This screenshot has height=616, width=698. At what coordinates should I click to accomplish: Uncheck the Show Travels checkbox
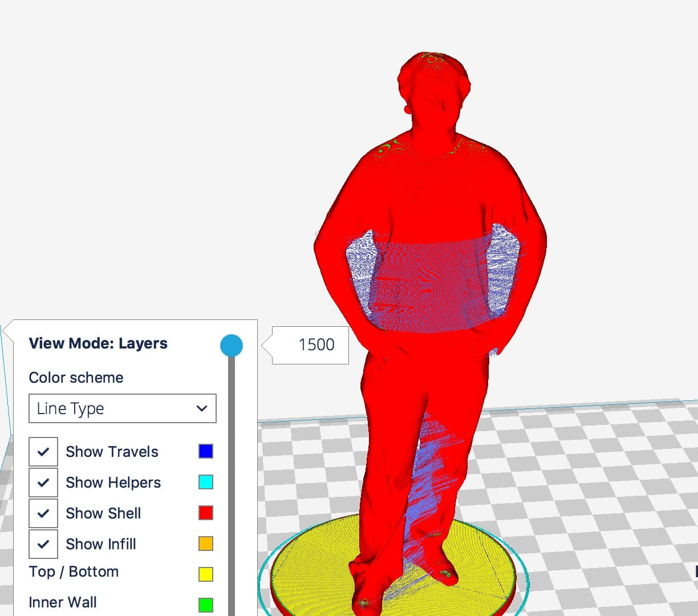coord(43,452)
